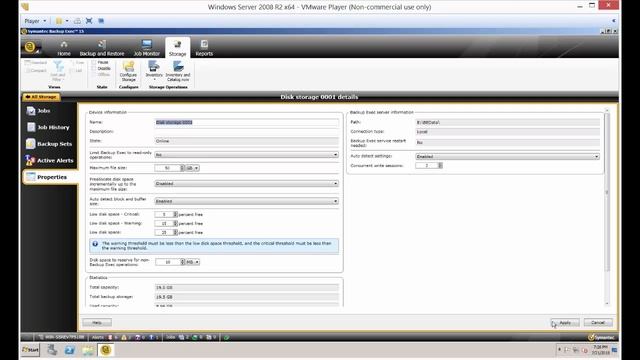
Task: Go back to All Storage
Action: 41,97
